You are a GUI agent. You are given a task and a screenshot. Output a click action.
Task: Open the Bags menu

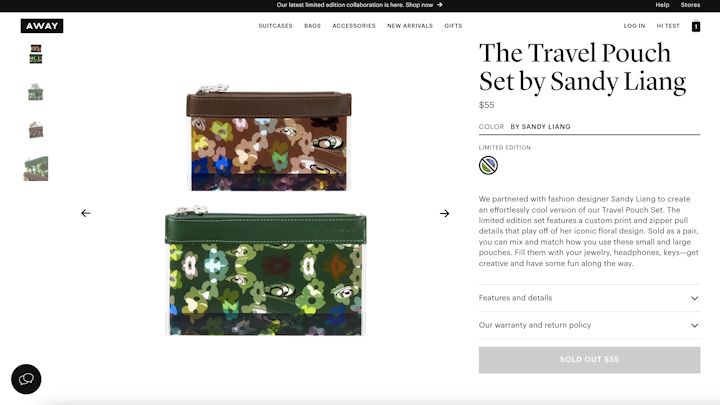click(312, 26)
